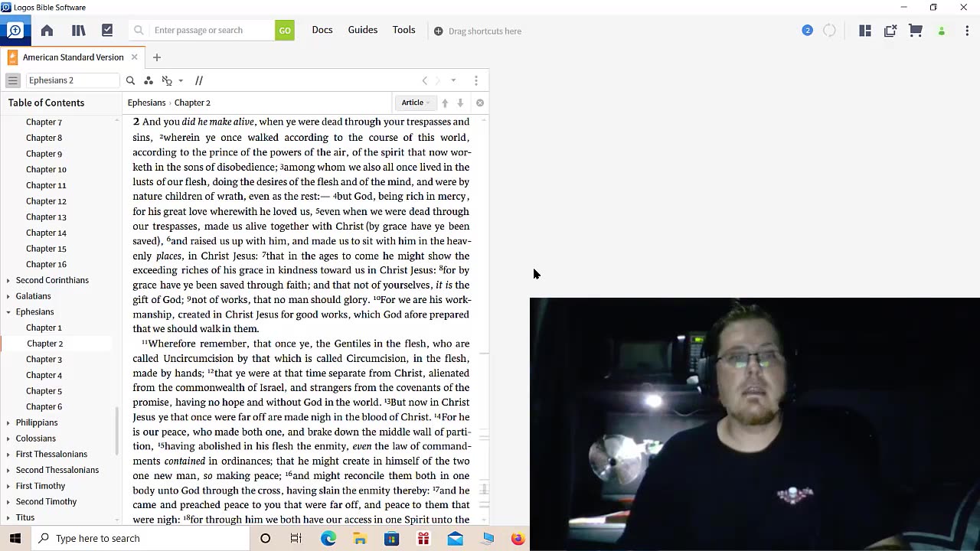Click the parallel resources icon
Viewport: 980px width, 551px height.
[167, 80]
